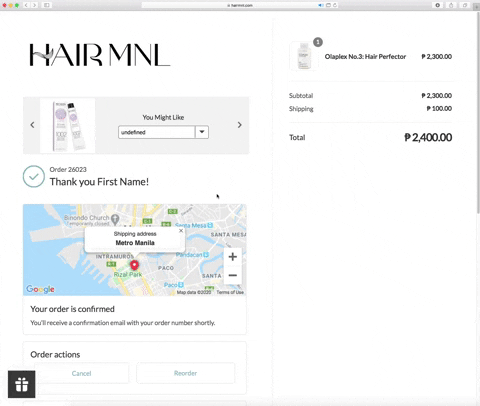Show previous recommended product with left chevron
Image resolution: width=480 pixels, height=406 pixels.
32,125
